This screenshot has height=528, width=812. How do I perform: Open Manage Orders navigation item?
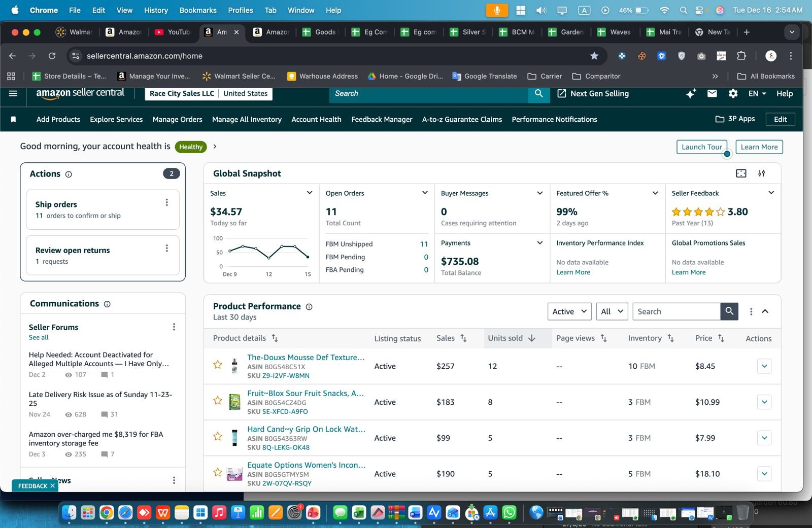(x=177, y=119)
